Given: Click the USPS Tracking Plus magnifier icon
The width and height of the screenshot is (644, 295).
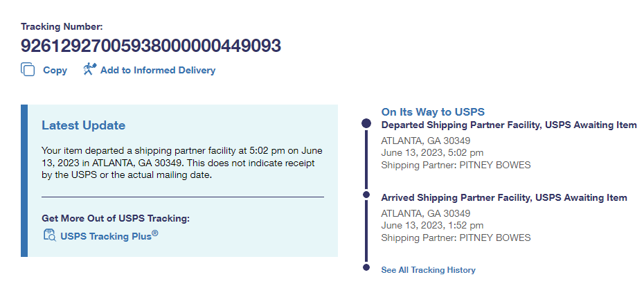Looking at the screenshot, I should point(50,235).
